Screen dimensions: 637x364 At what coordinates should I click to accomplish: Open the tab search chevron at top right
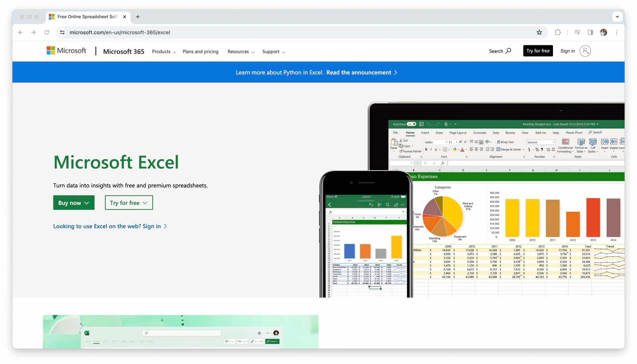617,17
